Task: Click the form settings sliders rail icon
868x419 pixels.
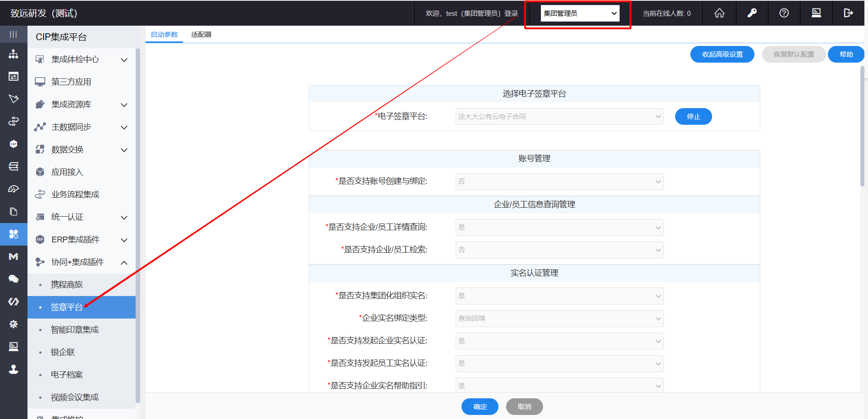Action: coord(14,77)
